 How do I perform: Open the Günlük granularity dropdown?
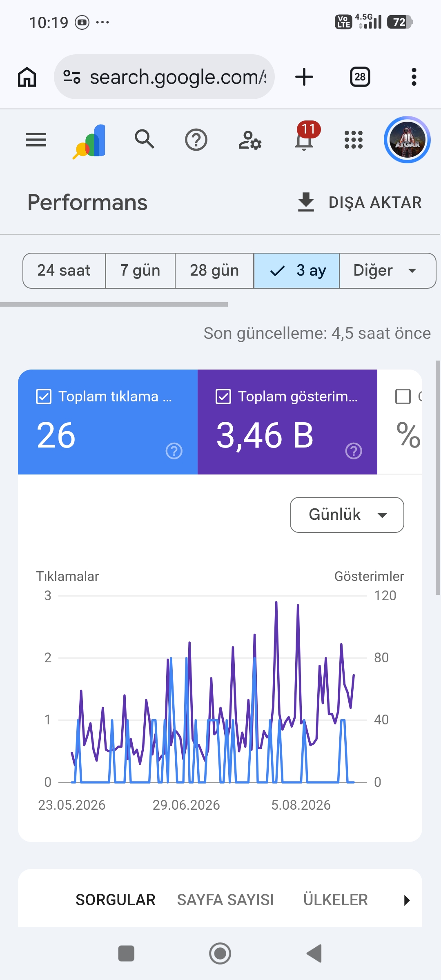[347, 514]
